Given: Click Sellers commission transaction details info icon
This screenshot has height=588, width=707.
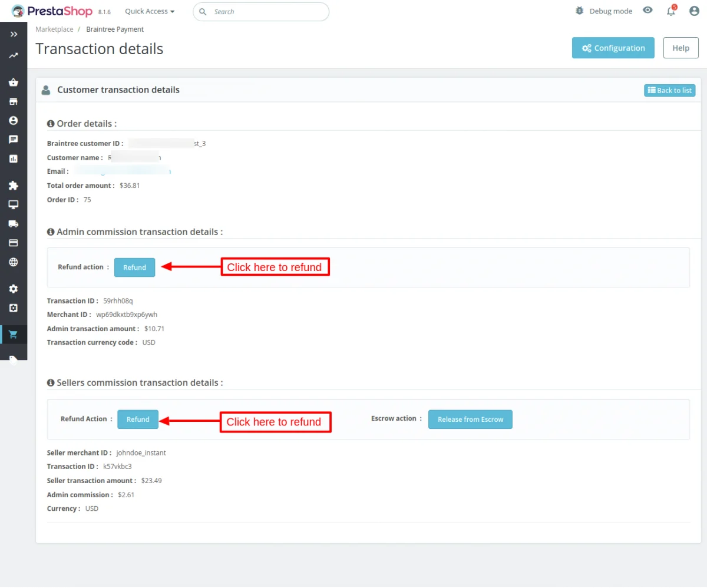Looking at the screenshot, I should 51,383.
